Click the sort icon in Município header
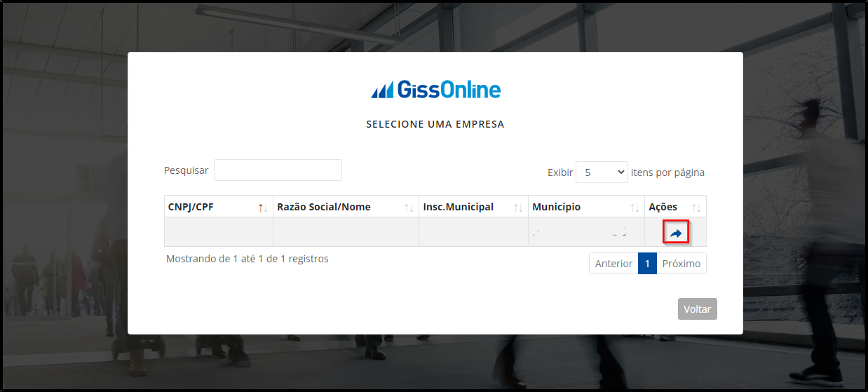The width and height of the screenshot is (868, 392). pos(635,208)
